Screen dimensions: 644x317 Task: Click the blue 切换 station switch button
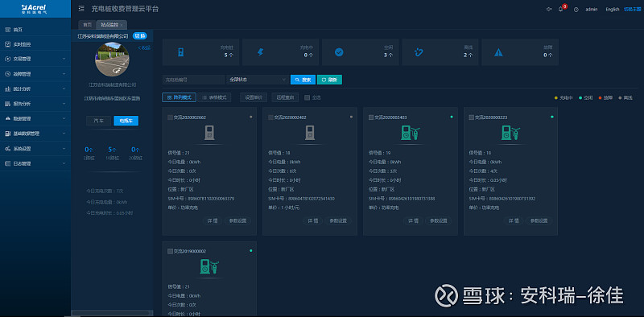[x=139, y=35]
